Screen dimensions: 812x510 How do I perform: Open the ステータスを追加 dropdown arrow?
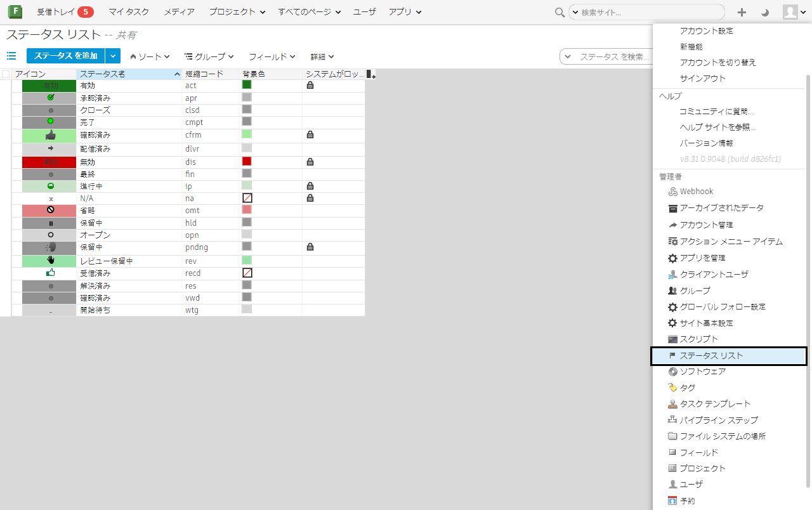click(112, 56)
